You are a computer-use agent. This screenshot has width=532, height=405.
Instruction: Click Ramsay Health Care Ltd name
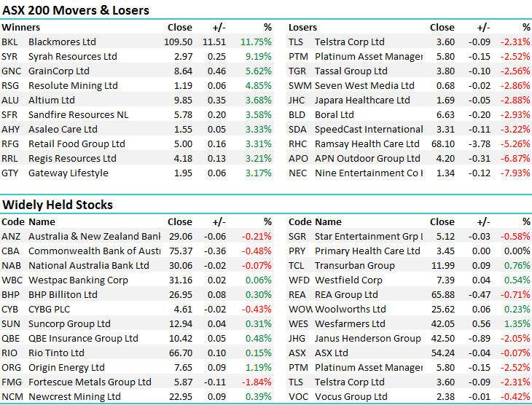tap(367, 144)
